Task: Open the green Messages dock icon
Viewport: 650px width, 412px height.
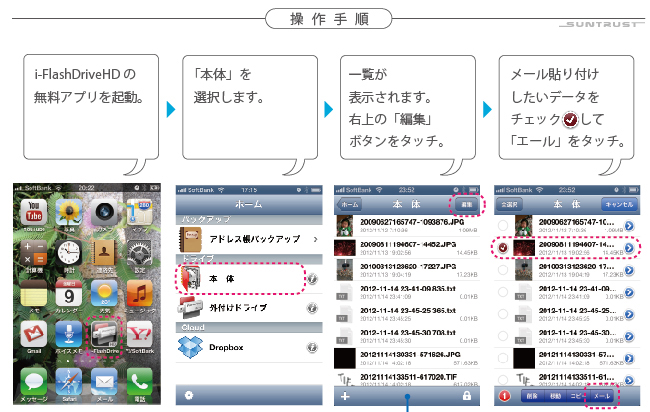Action: [x=34, y=382]
